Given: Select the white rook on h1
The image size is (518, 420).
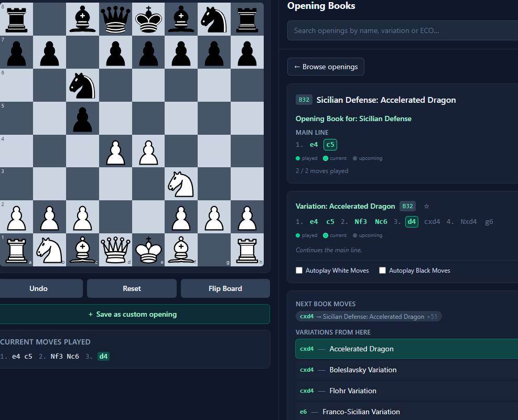Looking at the screenshot, I should pos(247,250).
